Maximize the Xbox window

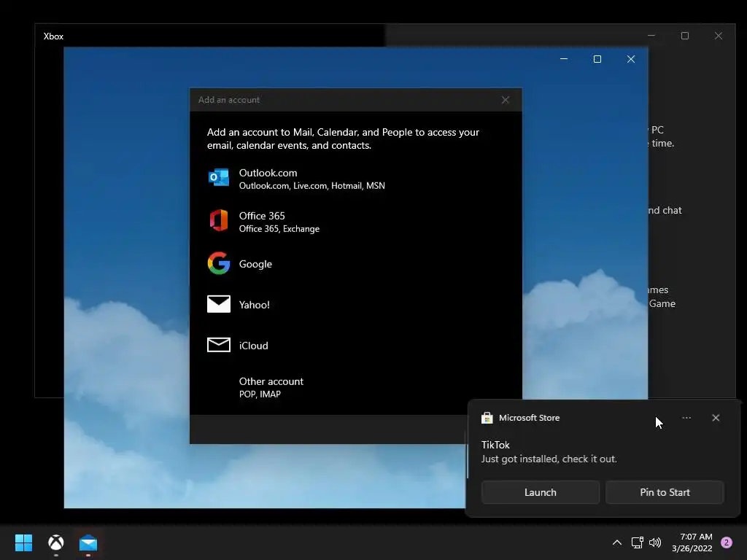(685, 36)
